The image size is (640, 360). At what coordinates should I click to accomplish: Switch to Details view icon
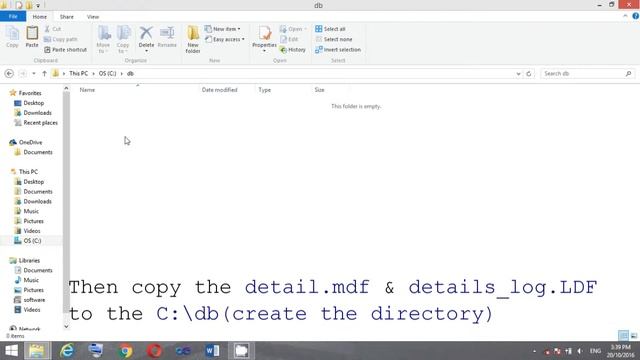[x=623, y=336]
